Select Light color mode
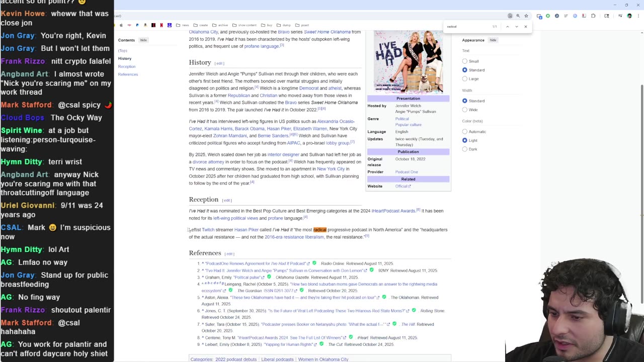 click(x=464, y=140)
